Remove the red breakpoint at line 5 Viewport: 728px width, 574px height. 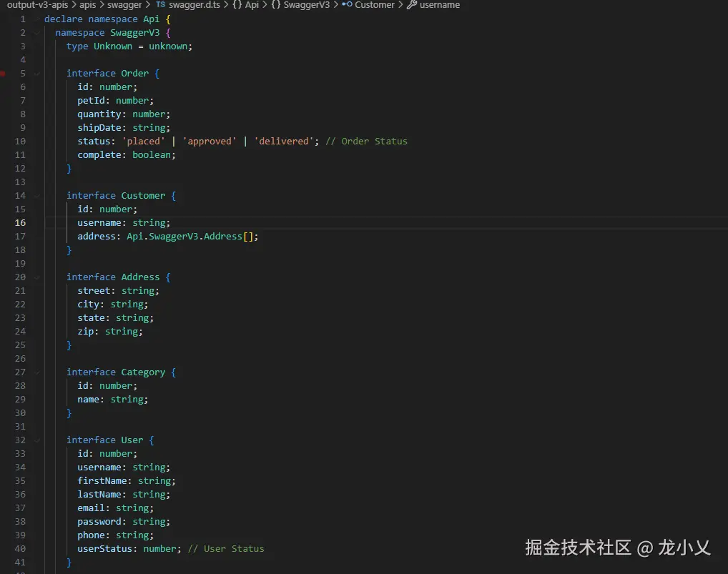(x=3, y=74)
